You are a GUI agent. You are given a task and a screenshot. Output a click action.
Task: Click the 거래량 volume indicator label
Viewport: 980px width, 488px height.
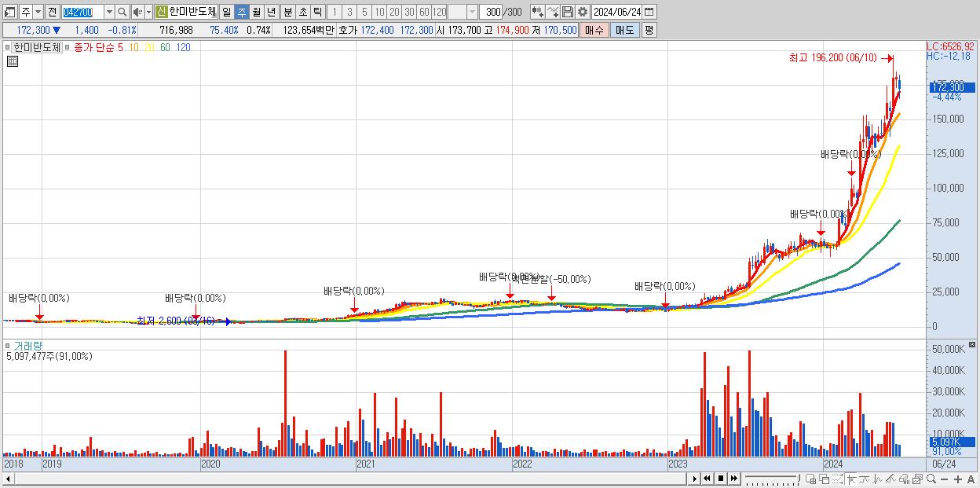pos(28,345)
